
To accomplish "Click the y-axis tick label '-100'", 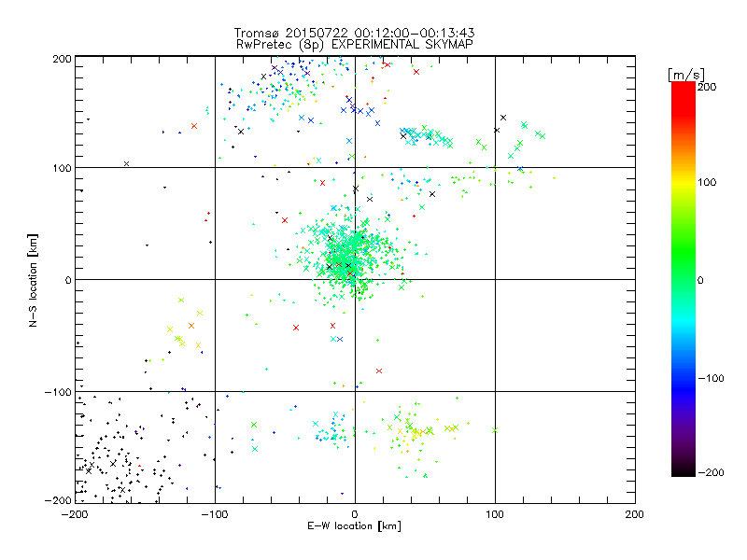I will 58,392.
